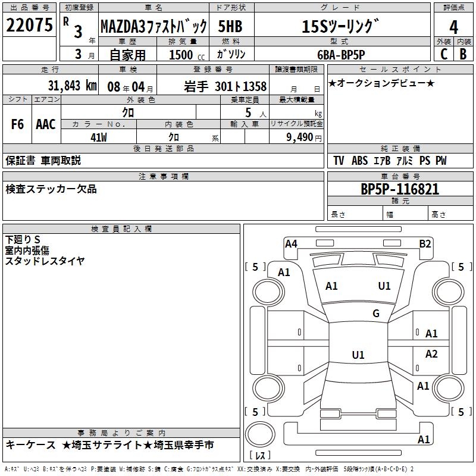The height and width of the screenshot is (476, 476).
Task: Click spare tire circle above レス
Action: [x=260, y=434]
